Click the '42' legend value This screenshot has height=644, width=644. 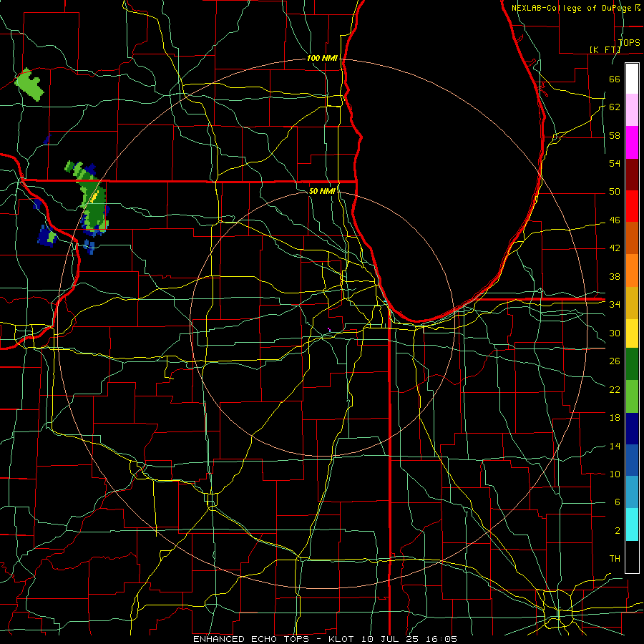click(615, 248)
